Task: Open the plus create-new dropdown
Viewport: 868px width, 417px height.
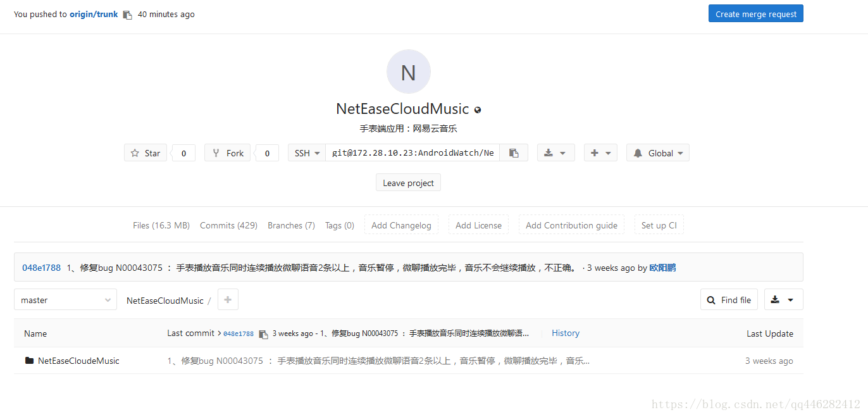Action: [600, 153]
